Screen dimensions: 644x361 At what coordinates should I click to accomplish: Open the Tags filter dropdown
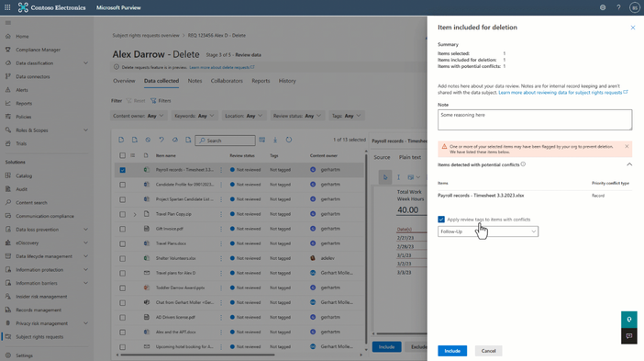346,116
